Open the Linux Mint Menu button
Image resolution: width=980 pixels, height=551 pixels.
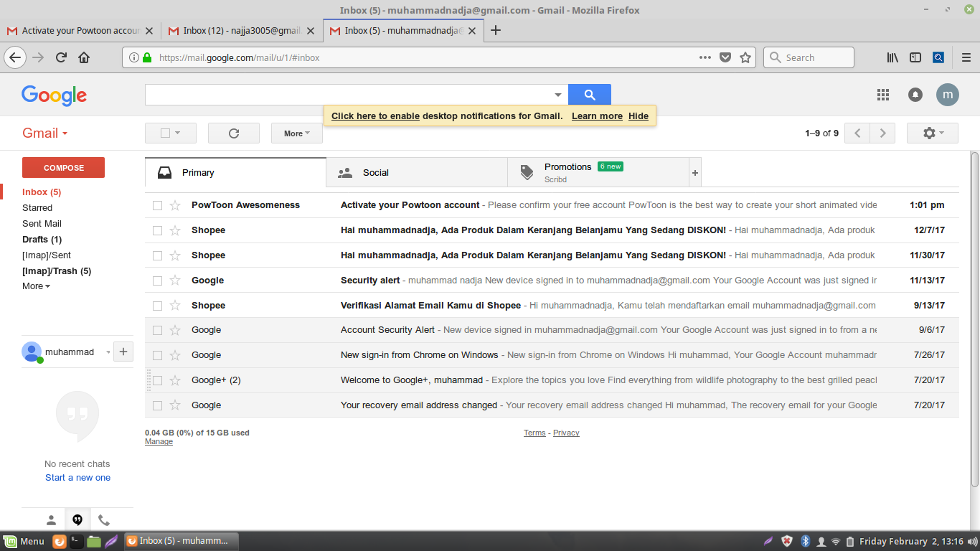tap(24, 541)
